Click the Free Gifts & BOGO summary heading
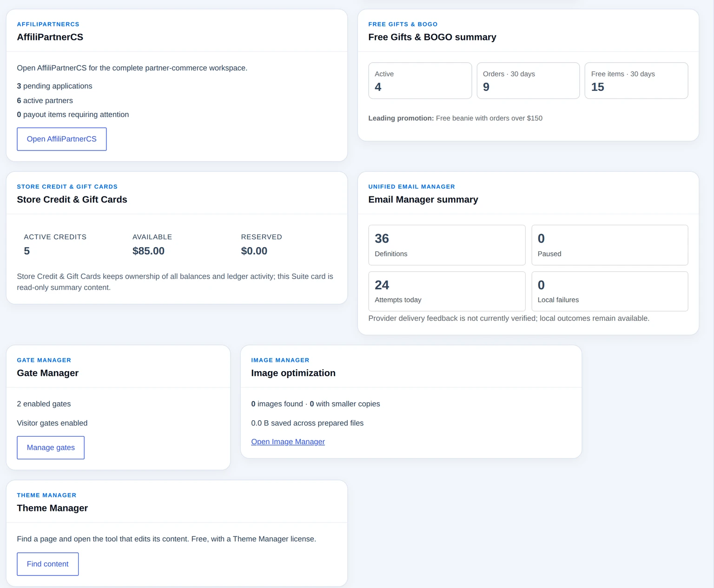 point(432,37)
